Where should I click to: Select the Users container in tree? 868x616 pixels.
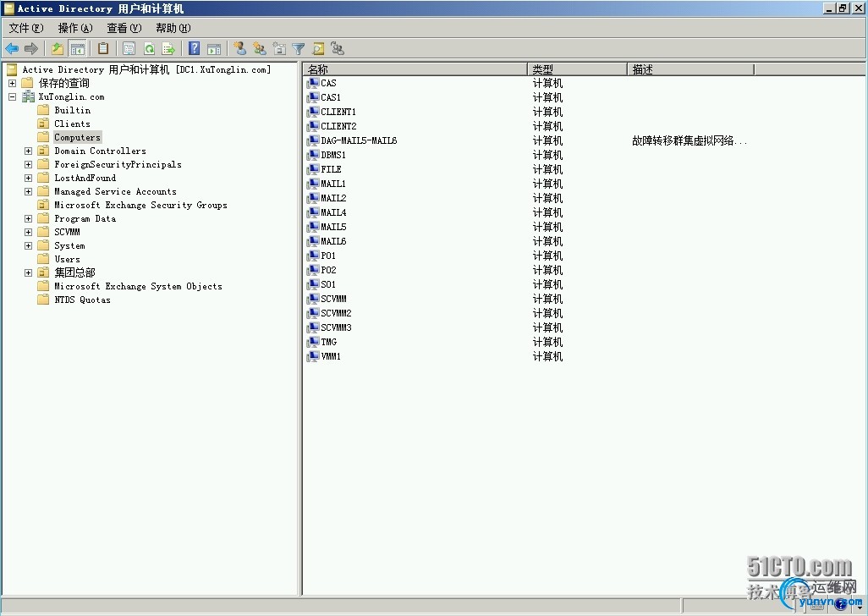point(67,259)
